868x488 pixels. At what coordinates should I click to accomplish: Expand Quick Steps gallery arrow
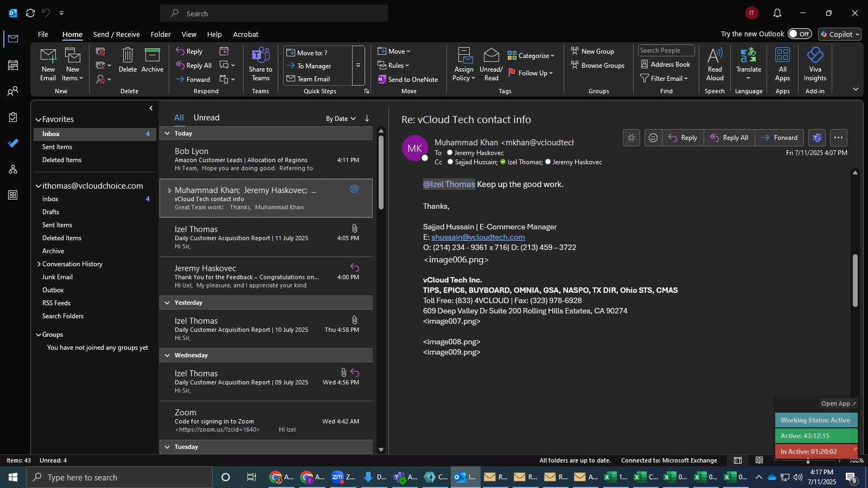358,66
